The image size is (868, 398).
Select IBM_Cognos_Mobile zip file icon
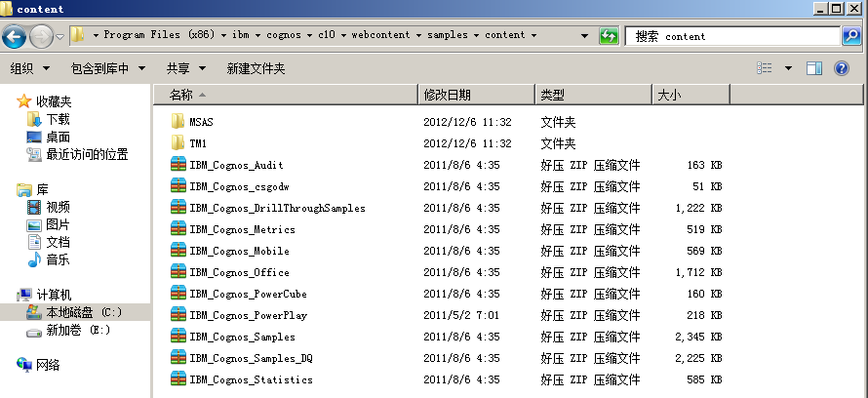tap(178, 251)
